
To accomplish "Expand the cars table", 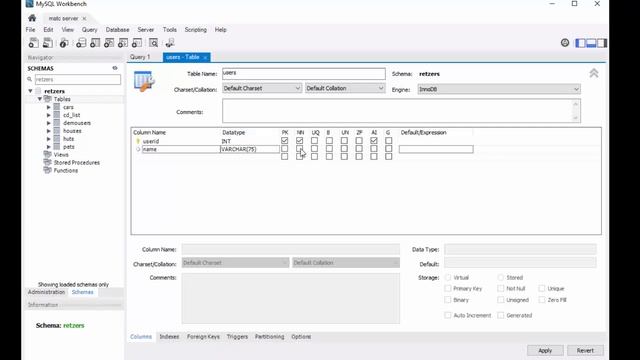I will pyautogui.click(x=49, y=107).
